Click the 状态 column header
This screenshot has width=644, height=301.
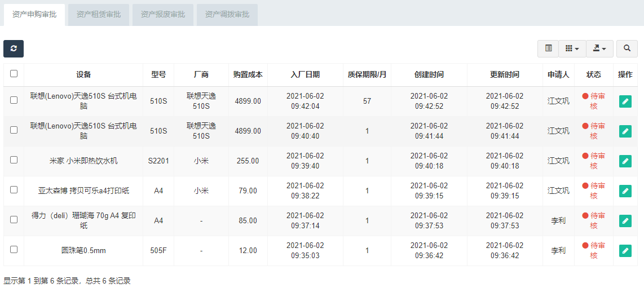coord(593,75)
